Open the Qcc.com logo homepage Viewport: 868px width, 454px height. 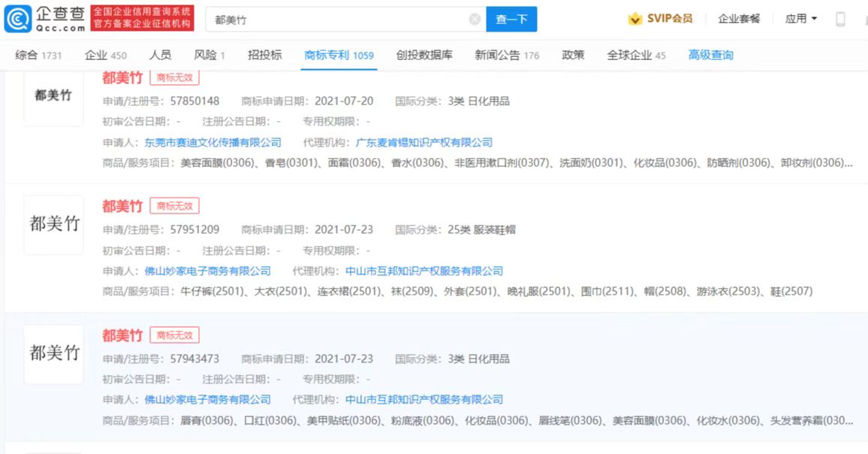click(x=44, y=19)
